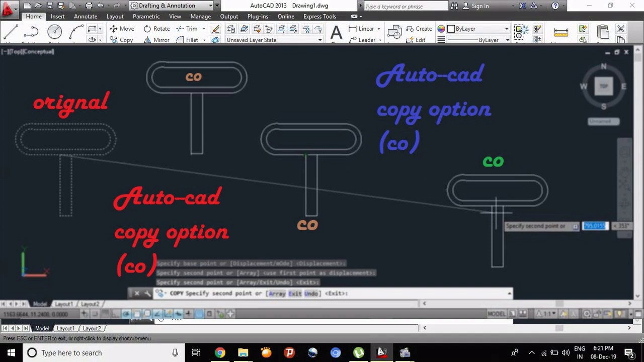Image resolution: width=644 pixels, height=362 pixels.
Task: Click the Move tool
Action: click(x=122, y=29)
